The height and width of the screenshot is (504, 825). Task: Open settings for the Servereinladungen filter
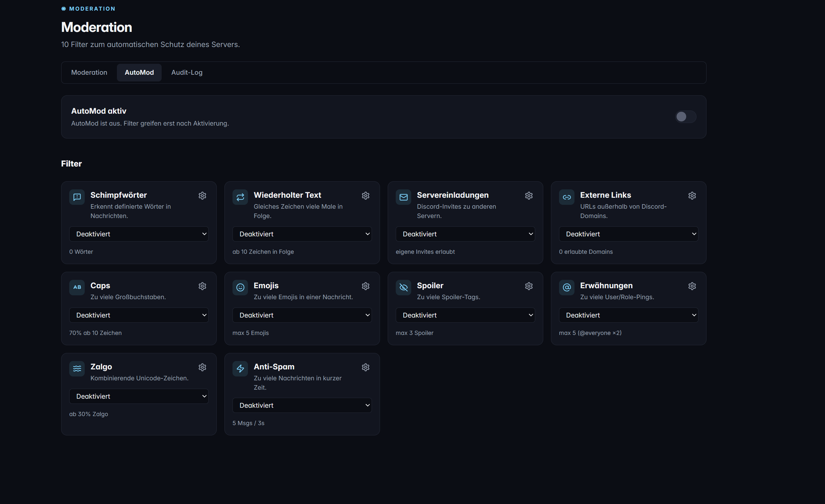point(529,195)
